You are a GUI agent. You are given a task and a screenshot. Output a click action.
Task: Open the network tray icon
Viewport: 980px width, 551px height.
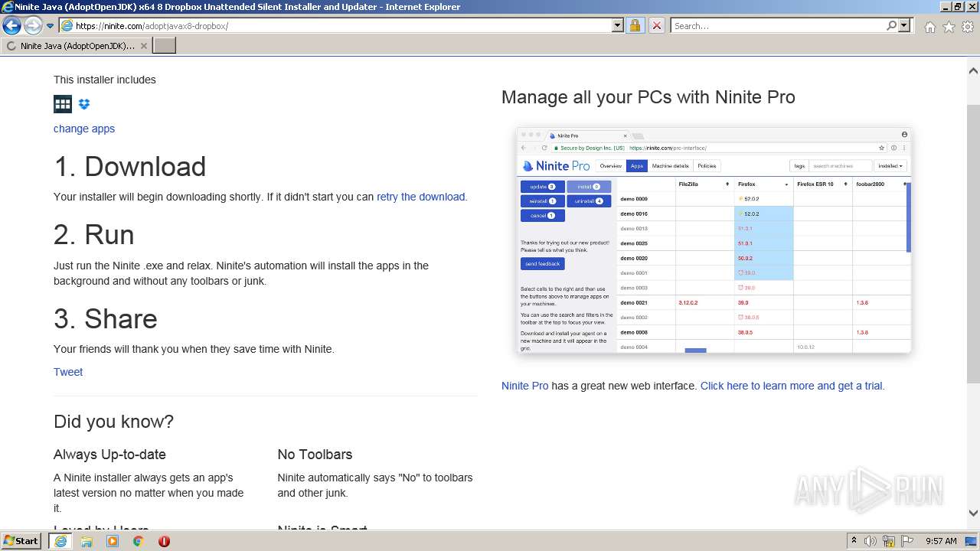click(x=889, y=541)
